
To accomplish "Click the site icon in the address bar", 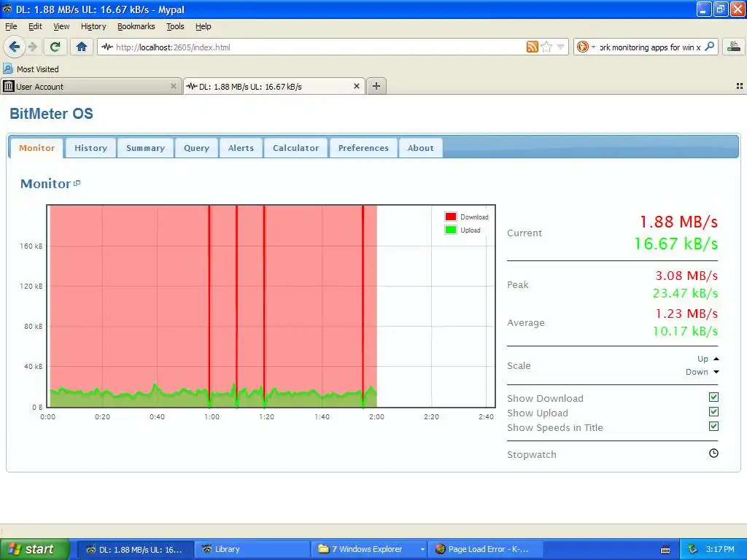I will coord(107,47).
